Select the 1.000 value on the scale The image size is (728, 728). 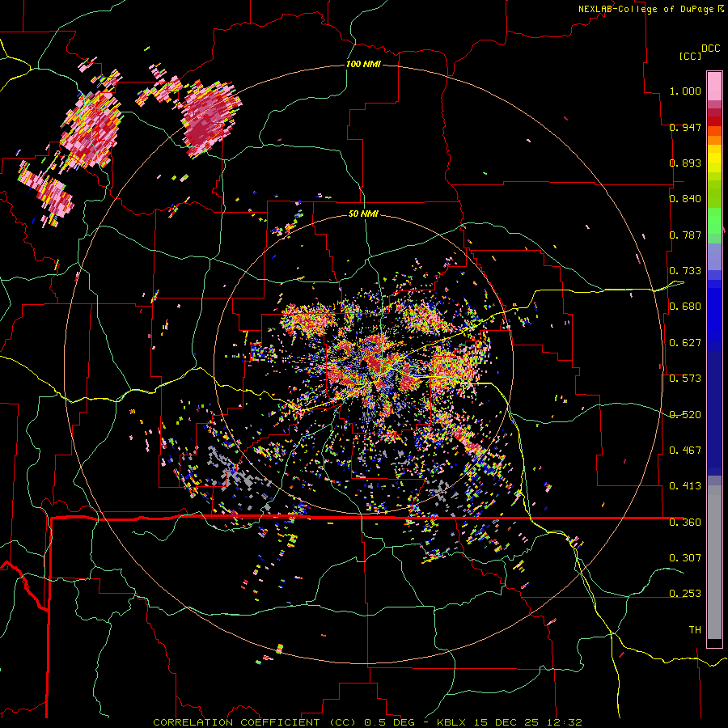click(685, 91)
